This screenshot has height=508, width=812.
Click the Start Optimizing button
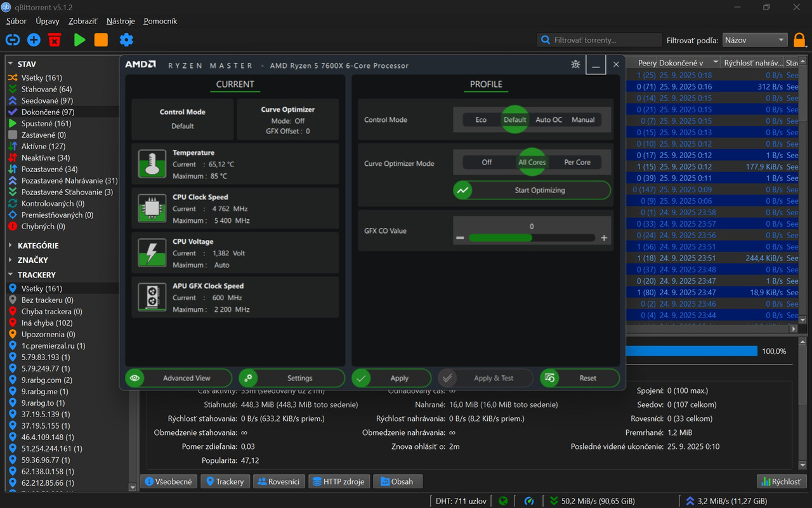click(x=532, y=190)
